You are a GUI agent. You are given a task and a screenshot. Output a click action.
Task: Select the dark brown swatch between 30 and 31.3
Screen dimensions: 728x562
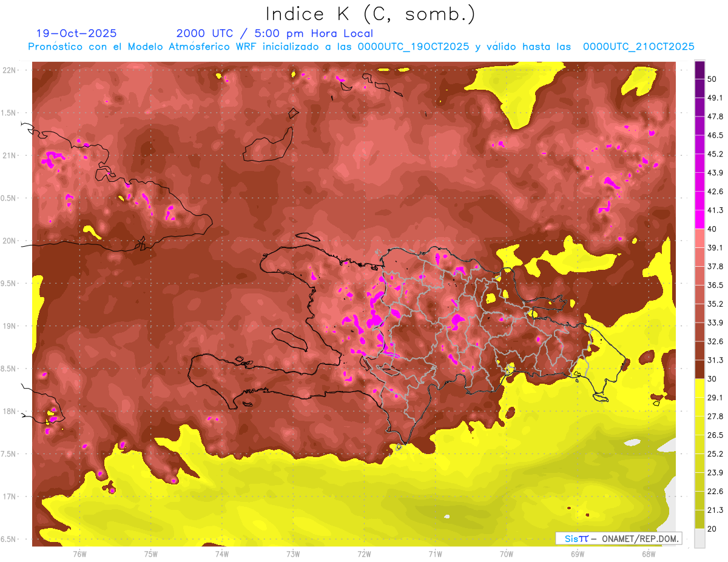coord(699,369)
